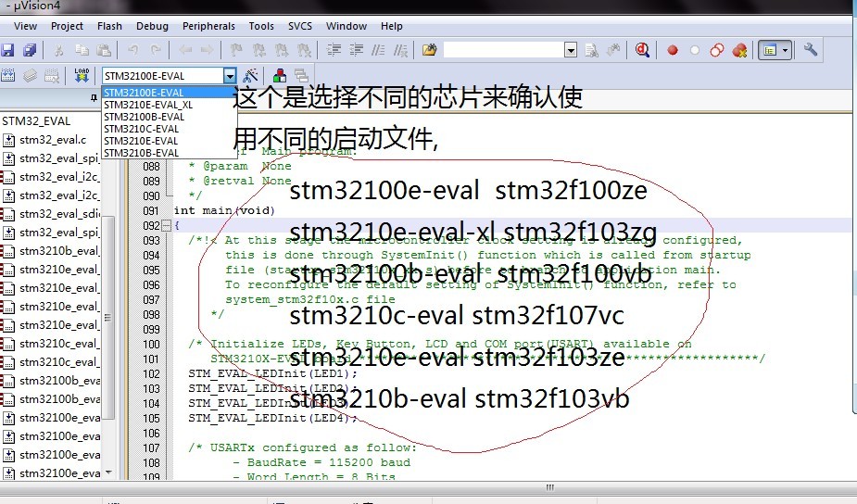Image resolution: width=857 pixels, height=504 pixels.
Task: Disable all breakpoints icon
Action: click(716, 50)
